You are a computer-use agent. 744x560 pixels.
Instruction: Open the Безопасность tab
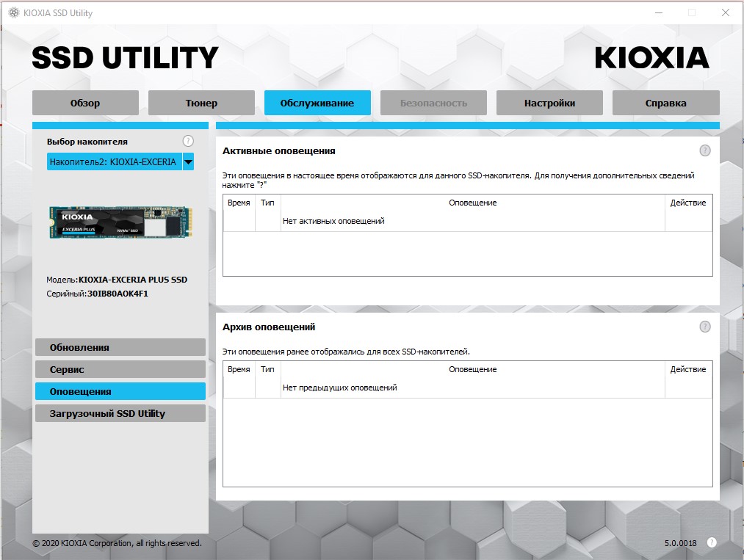point(433,103)
